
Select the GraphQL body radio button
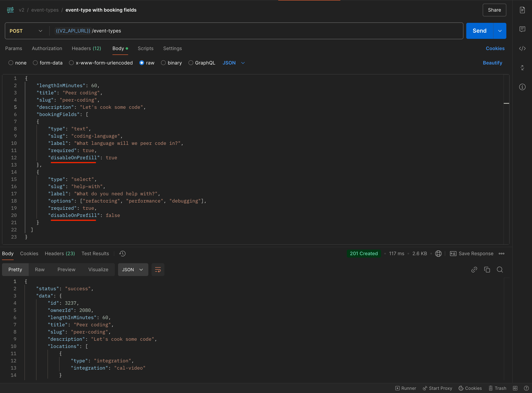(191, 63)
